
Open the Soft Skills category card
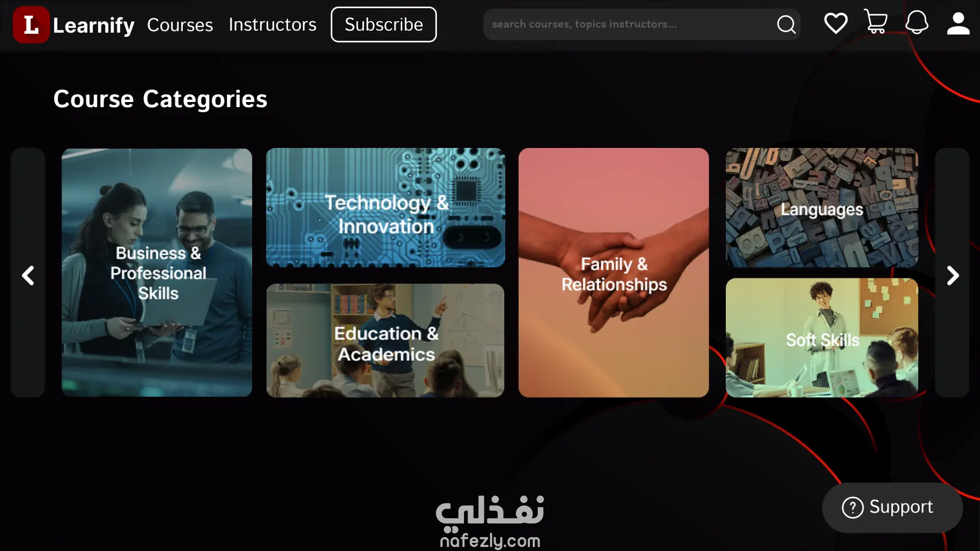[822, 338]
